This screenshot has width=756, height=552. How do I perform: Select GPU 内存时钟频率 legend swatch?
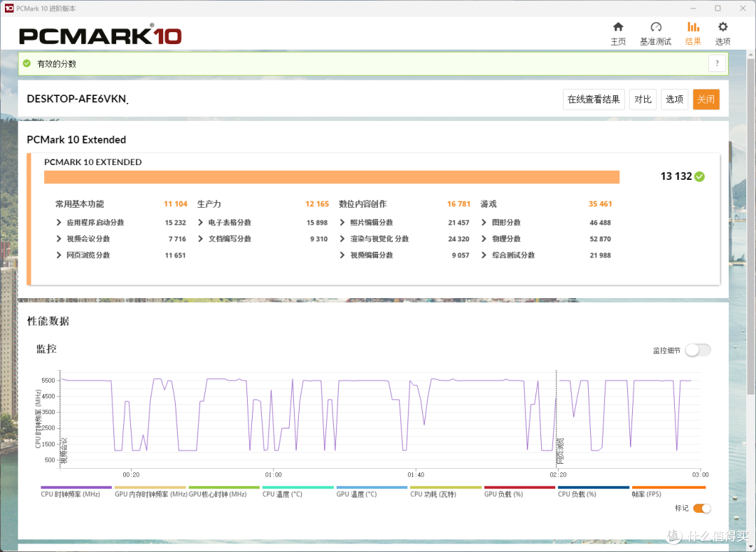(x=150, y=488)
